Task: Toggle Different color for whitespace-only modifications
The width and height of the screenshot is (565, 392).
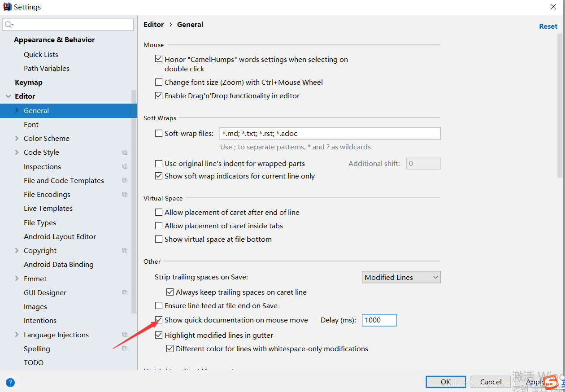Action: tap(170, 348)
